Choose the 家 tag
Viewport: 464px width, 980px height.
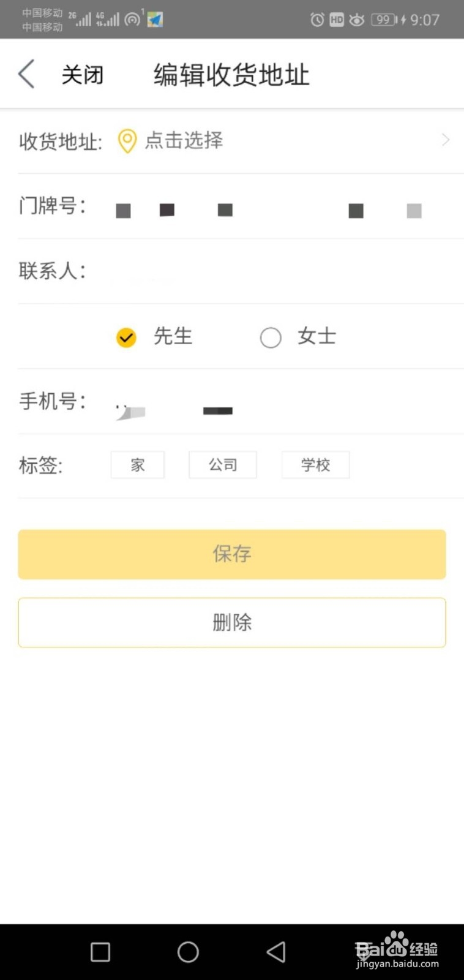138,465
